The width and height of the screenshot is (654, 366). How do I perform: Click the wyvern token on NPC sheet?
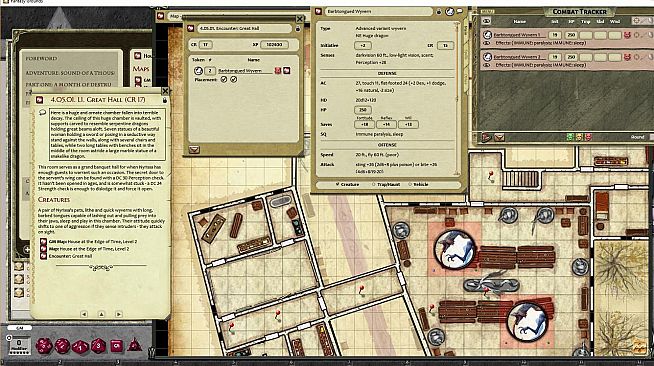450,12
